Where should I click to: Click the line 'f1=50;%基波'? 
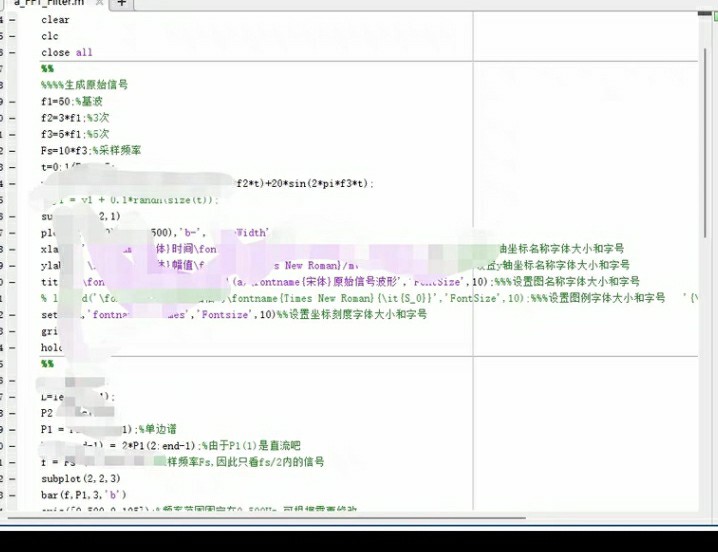[x=72, y=101]
